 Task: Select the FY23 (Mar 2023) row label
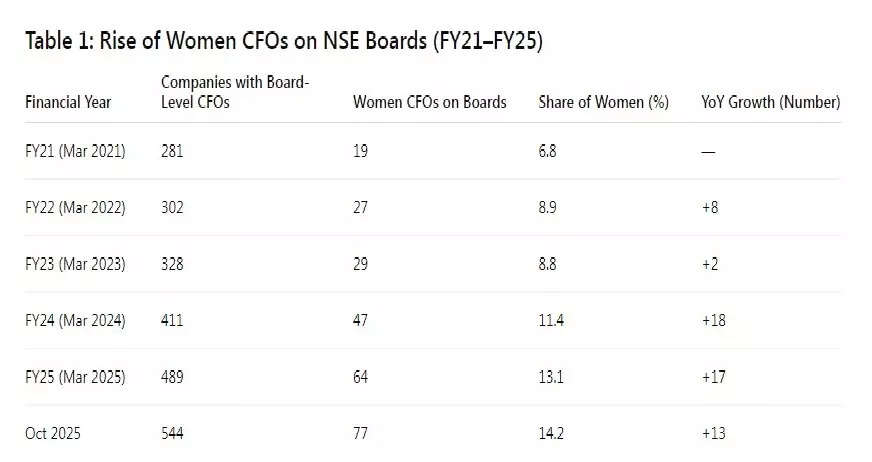75,264
